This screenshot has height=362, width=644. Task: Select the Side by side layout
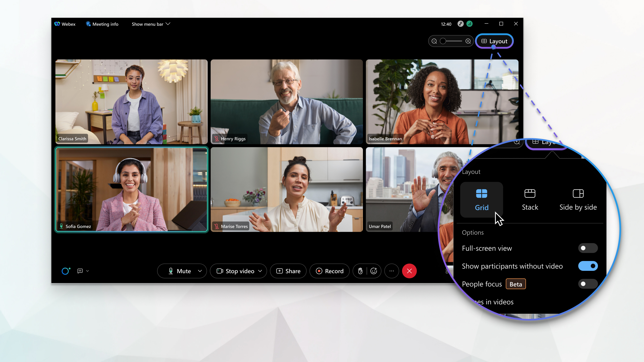(578, 199)
